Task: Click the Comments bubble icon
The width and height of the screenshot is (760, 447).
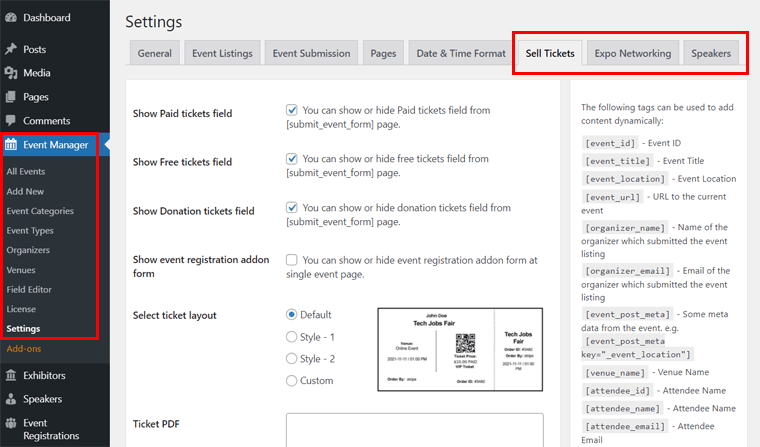Action: click(x=11, y=121)
